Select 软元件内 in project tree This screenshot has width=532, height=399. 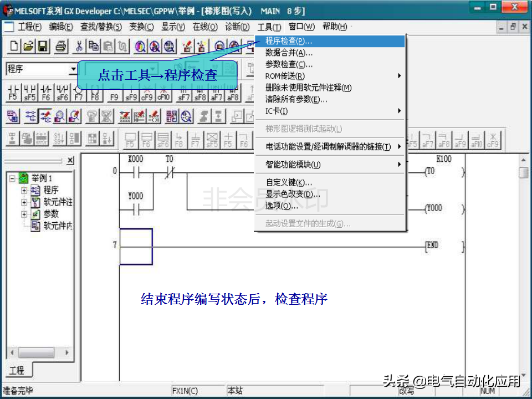(52, 226)
